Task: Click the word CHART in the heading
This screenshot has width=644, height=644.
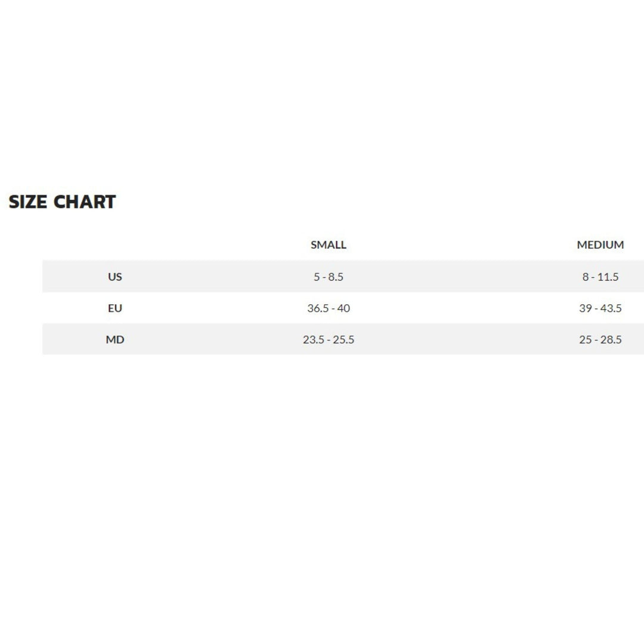Action: (x=85, y=202)
